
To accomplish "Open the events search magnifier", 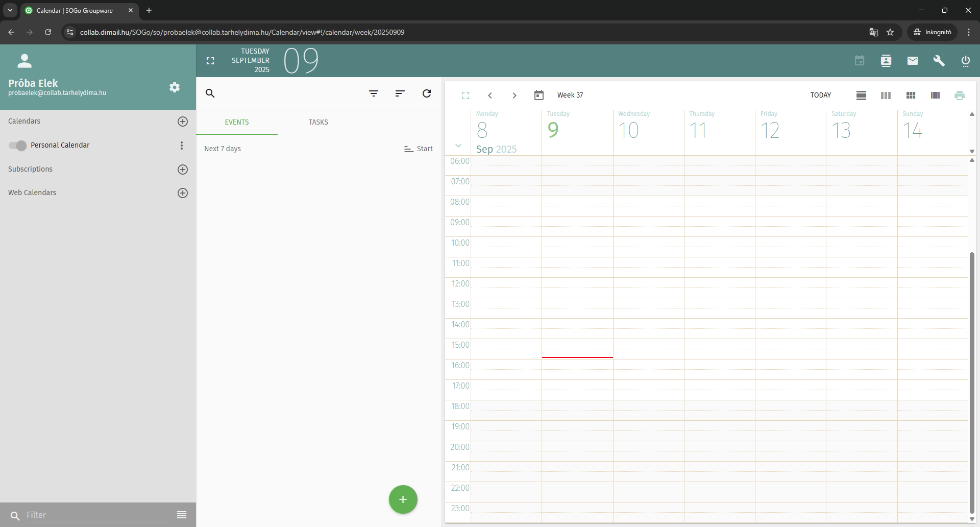I will tap(210, 93).
